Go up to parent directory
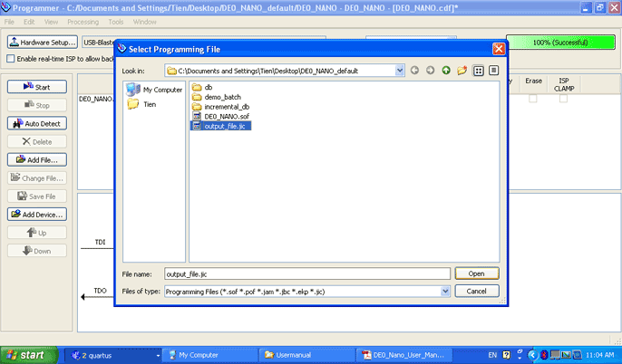 [x=446, y=70]
